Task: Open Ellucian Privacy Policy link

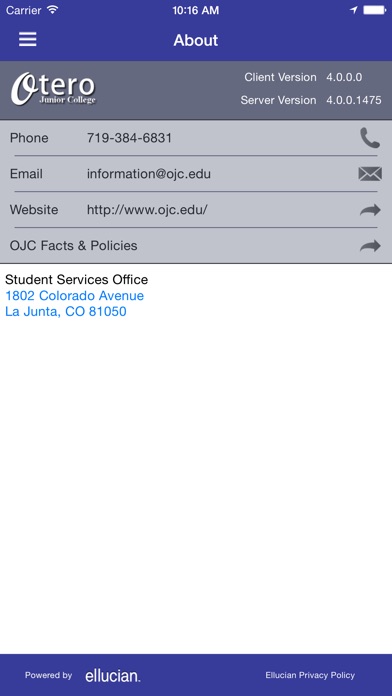Action: 310,675
